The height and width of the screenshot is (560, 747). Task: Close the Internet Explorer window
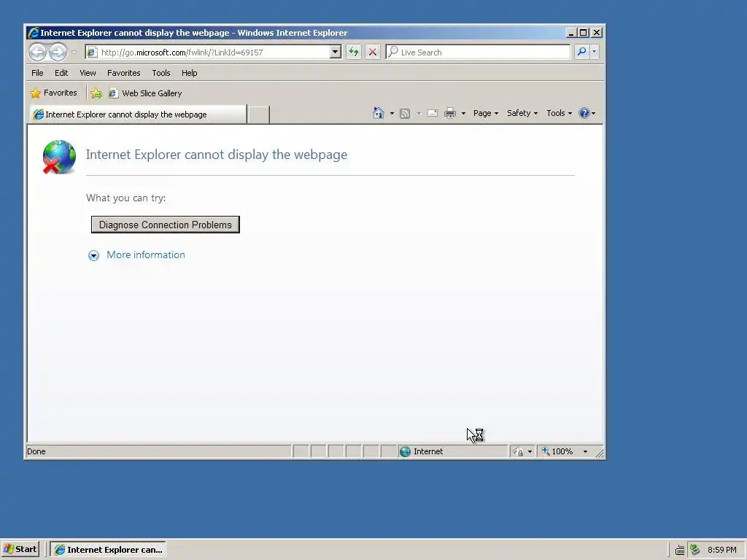point(597,33)
